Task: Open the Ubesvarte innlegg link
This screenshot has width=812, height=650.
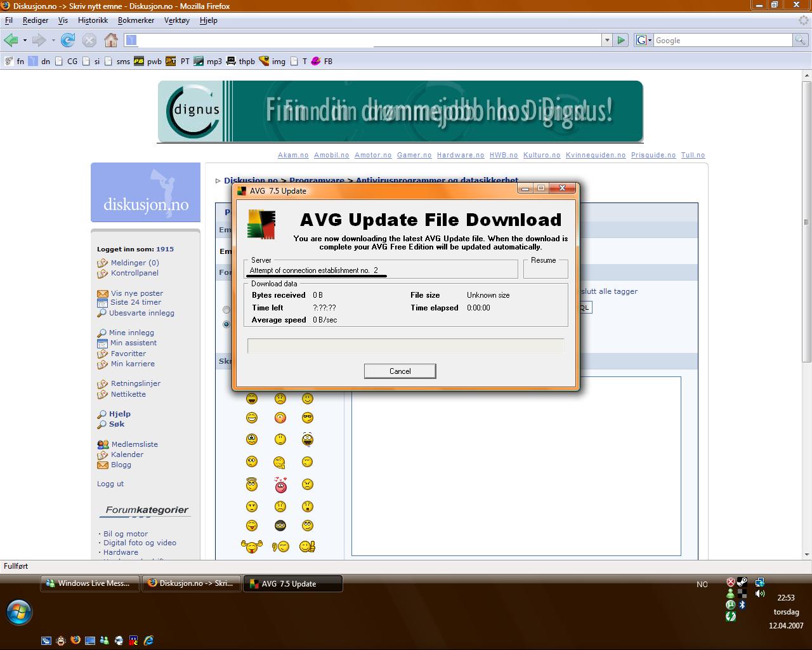Action: point(141,313)
